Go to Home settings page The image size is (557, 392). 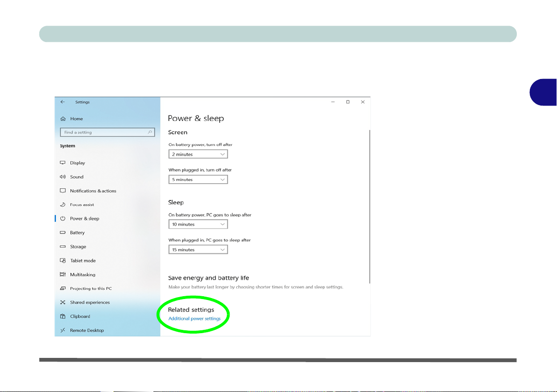click(76, 119)
